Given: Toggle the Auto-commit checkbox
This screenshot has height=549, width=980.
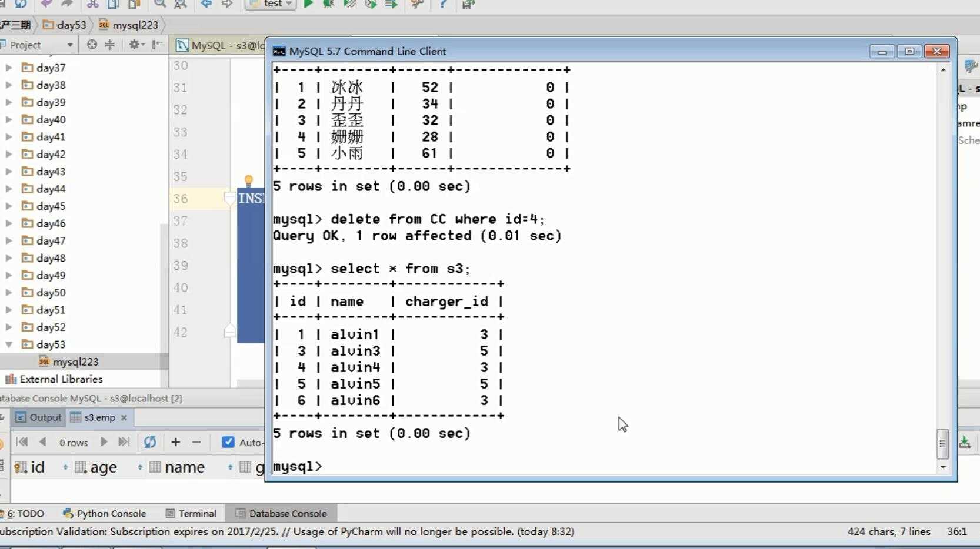Looking at the screenshot, I should (228, 442).
